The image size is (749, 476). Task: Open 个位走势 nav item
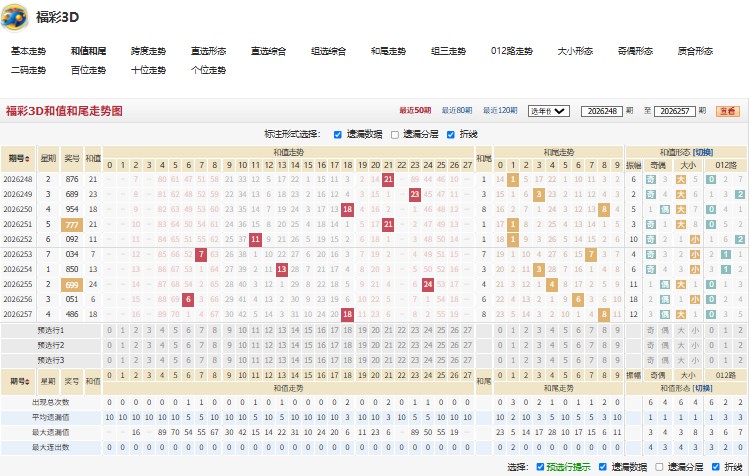tap(208, 70)
